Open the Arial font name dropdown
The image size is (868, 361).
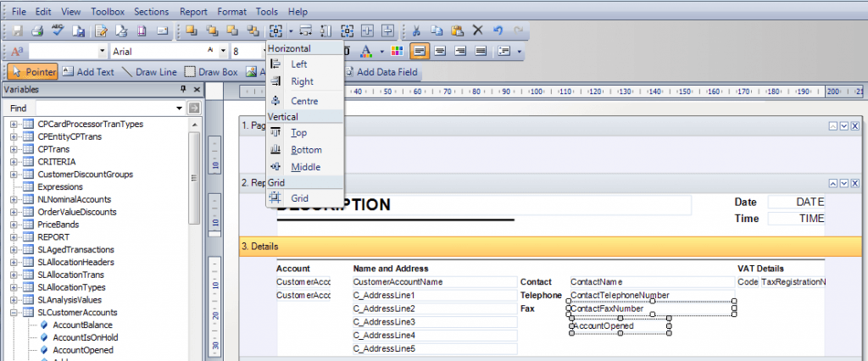click(223, 52)
